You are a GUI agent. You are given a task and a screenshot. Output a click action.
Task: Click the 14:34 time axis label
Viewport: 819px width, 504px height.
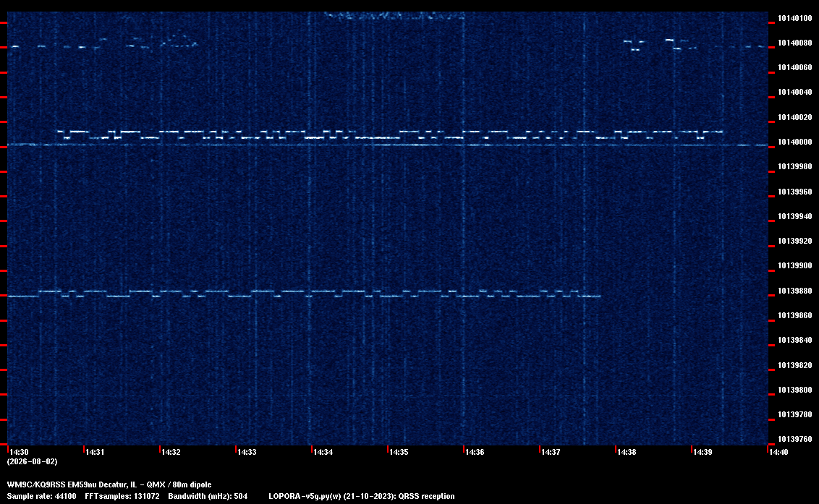pyautogui.click(x=323, y=452)
